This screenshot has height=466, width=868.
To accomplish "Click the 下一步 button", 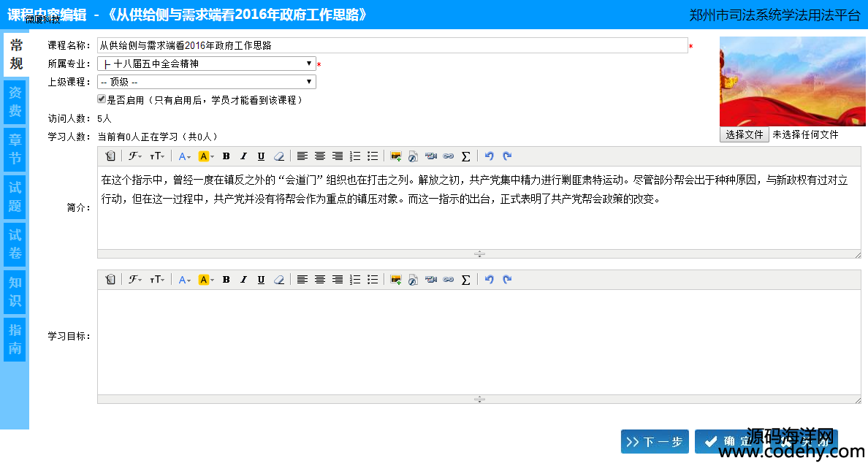I will pyautogui.click(x=655, y=442).
